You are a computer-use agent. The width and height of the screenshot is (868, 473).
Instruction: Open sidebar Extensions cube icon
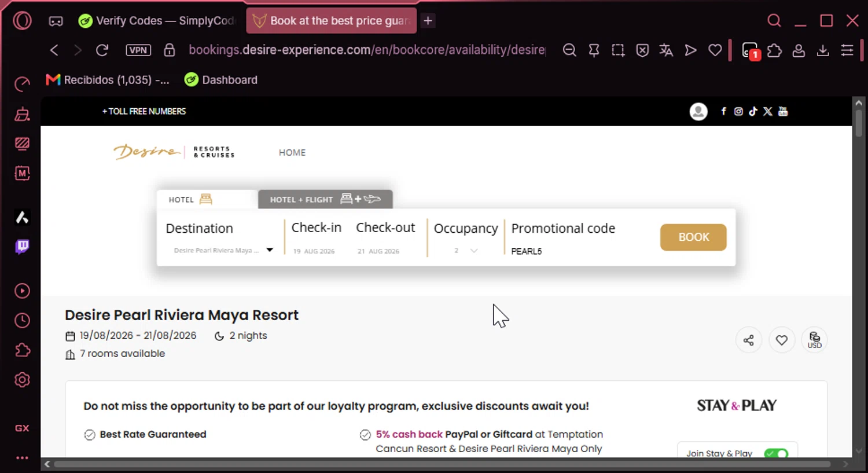click(22, 350)
